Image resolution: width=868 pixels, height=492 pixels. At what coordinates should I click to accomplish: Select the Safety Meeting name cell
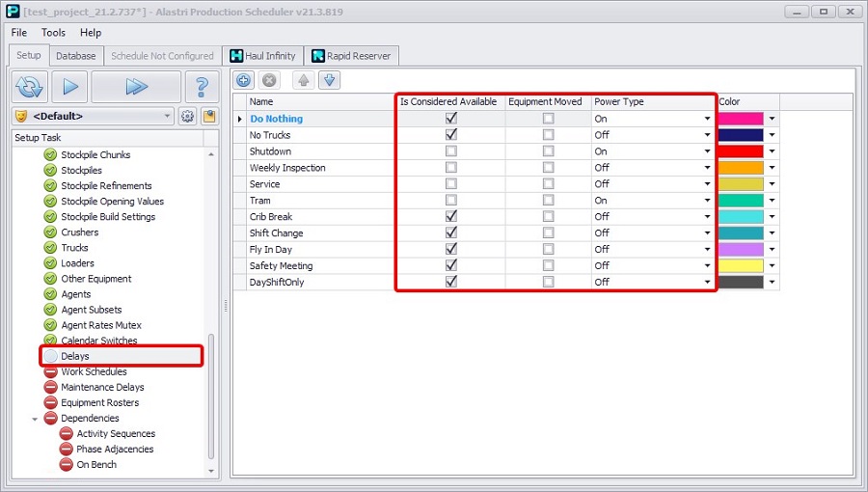click(x=281, y=265)
